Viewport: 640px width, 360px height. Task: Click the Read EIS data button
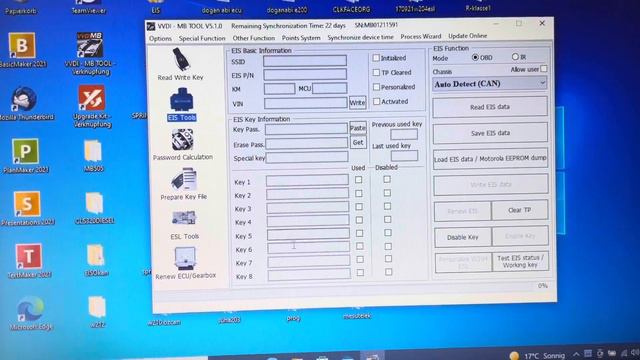click(x=490, y=107)
